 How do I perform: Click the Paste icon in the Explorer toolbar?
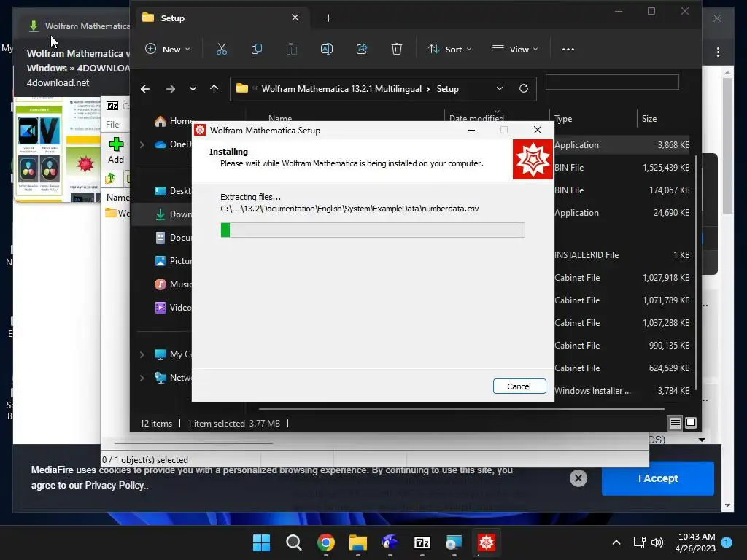click(x=292, y=49)
